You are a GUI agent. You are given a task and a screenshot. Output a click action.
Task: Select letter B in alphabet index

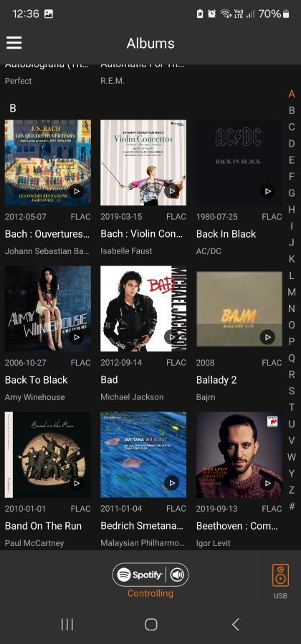[292, 110]
